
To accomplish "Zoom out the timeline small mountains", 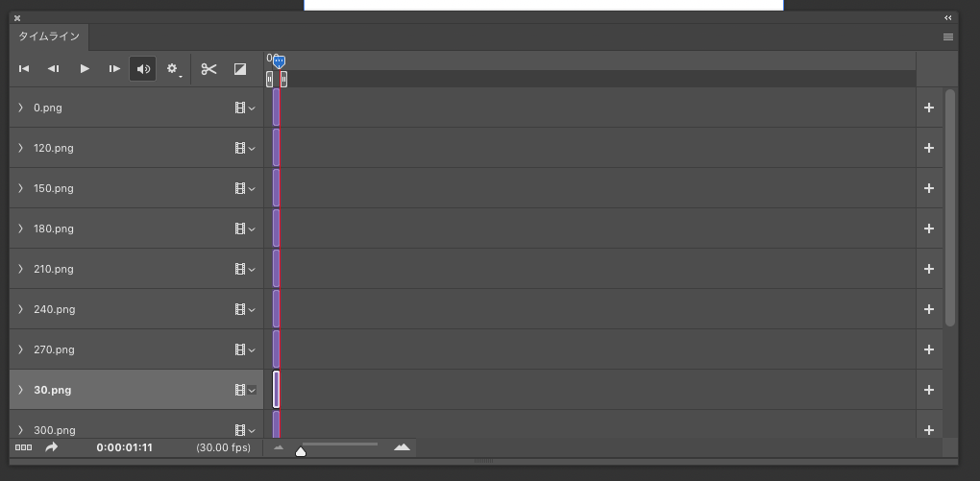I will tap(279, 447).
